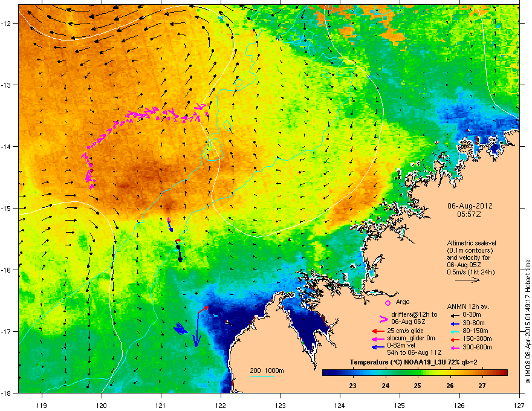Viewport: 532px width, 411px height.
Task: Click the red arrow beside '25 cm/s glide'
Action: pyautogui.click(x=378, y=331)
